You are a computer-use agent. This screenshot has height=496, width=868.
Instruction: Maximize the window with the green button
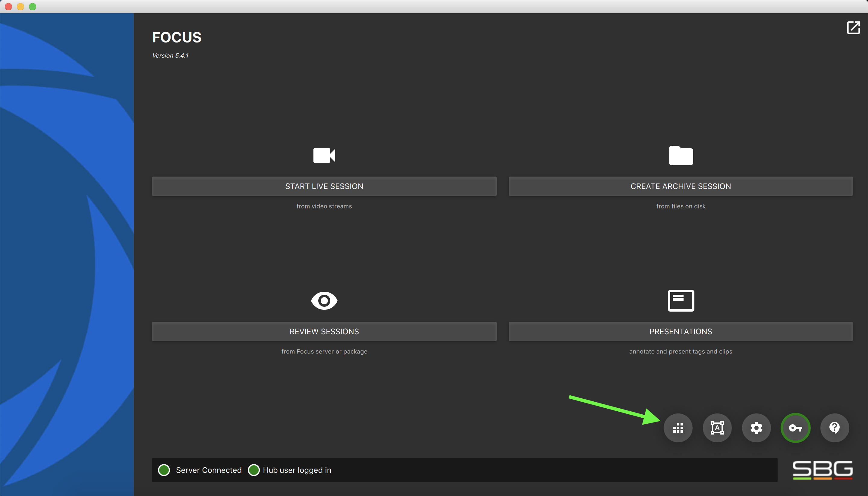click(x=32, y=6)
